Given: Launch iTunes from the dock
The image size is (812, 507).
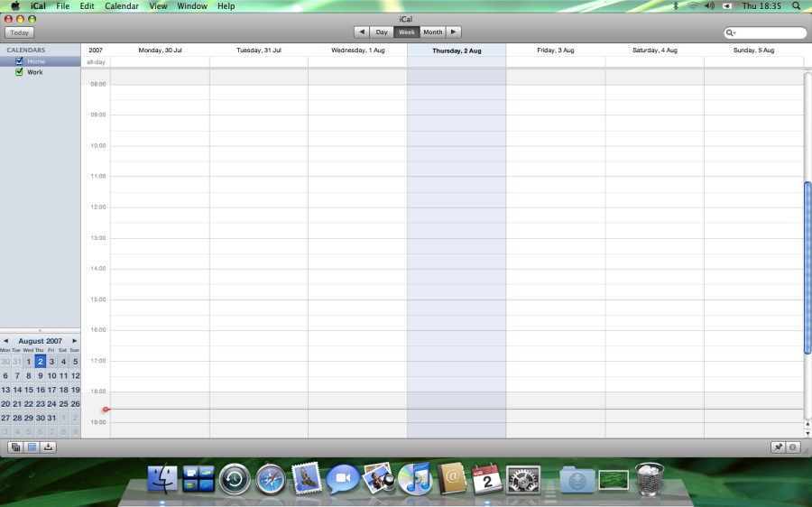Looking at the screenshot, I should tap(415, 478).
